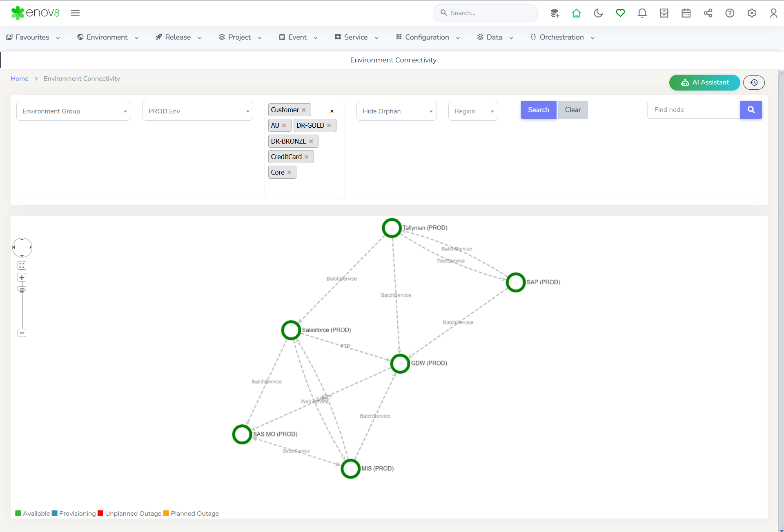Click fit-to-screen icon on graph
Viewport: 784px width, 532px height.
[x=22, y=265]
